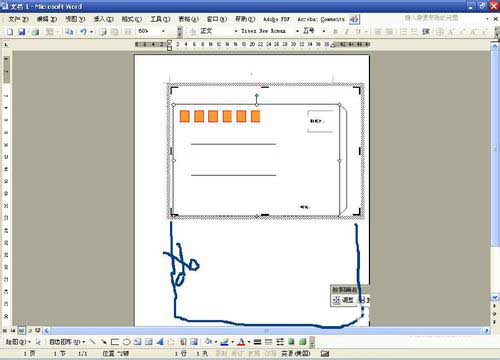This screenshot has width=500, height=360.
Task: Open the 插入 (Insert) menu
Action: [104, 19]
